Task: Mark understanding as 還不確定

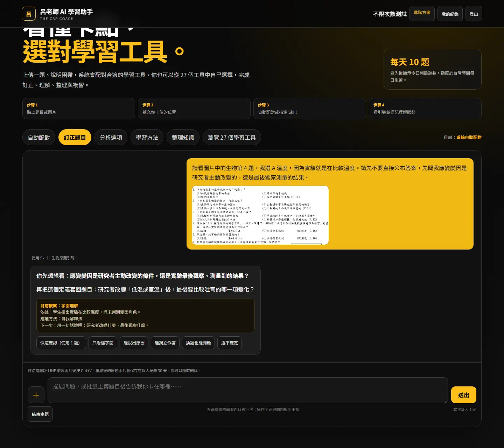Action: 230,343
